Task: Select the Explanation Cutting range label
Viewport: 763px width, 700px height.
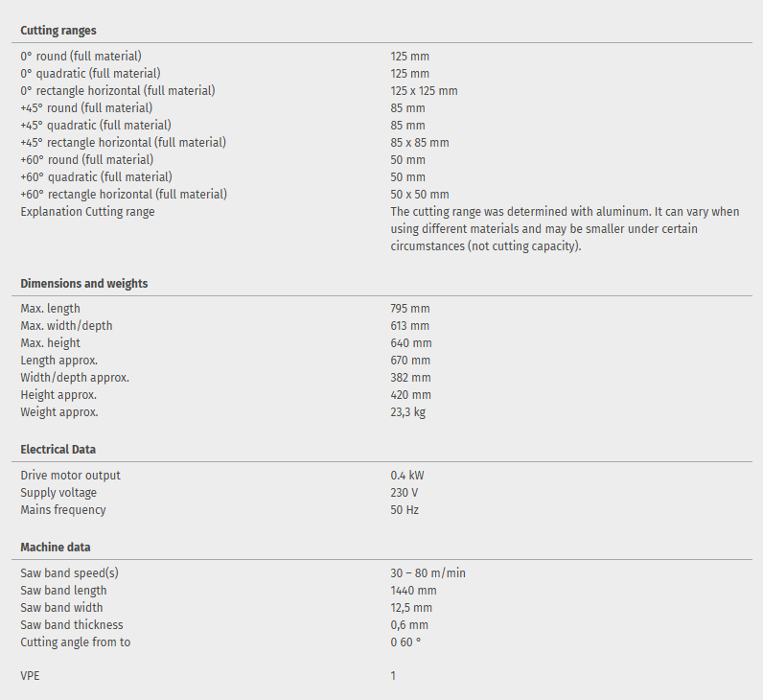Action: pyautogui.click(x=87, y=212)
